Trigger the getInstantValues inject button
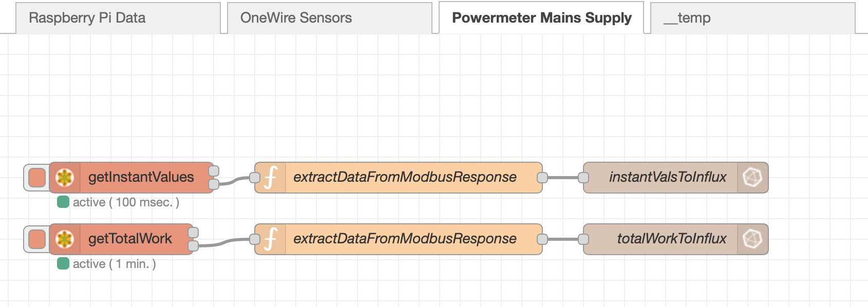This screenshot has width=868, height=307. [37, 178]
